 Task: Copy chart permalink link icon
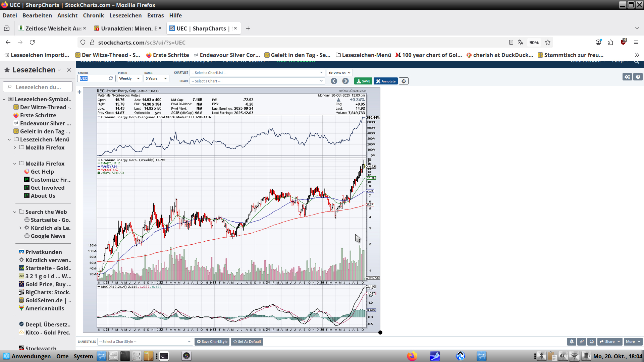coord(582,342)
